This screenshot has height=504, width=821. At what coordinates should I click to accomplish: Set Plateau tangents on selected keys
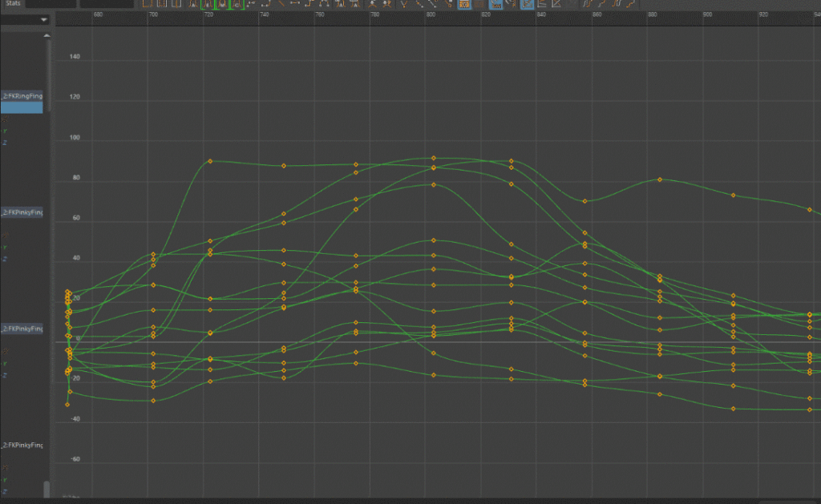[326, 4]
